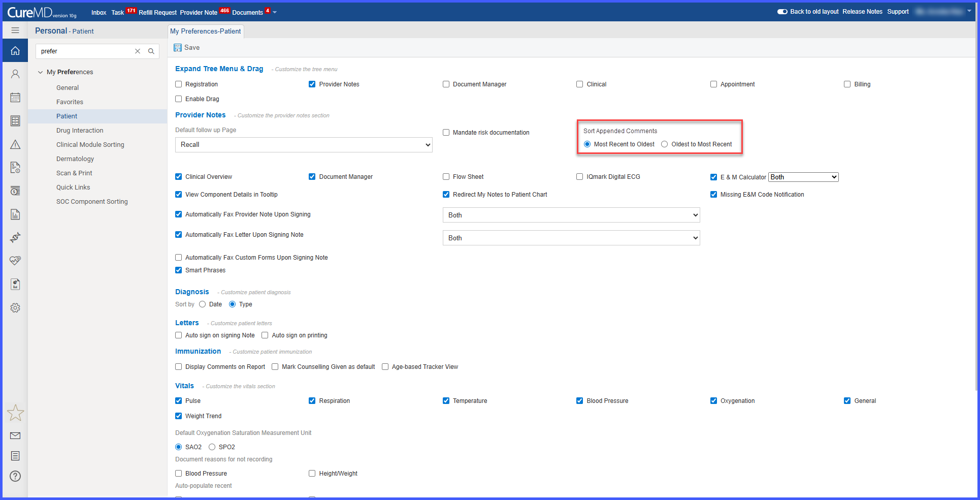Open the Default follow up Page dropdown

click(x=304, y=145)
